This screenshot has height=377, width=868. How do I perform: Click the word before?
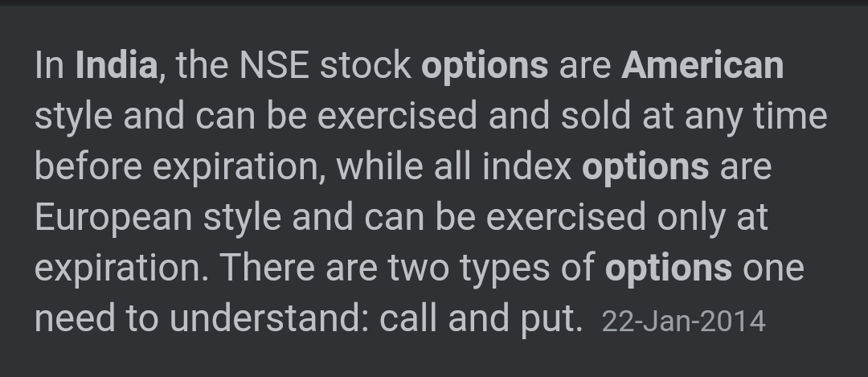(88, 166)
